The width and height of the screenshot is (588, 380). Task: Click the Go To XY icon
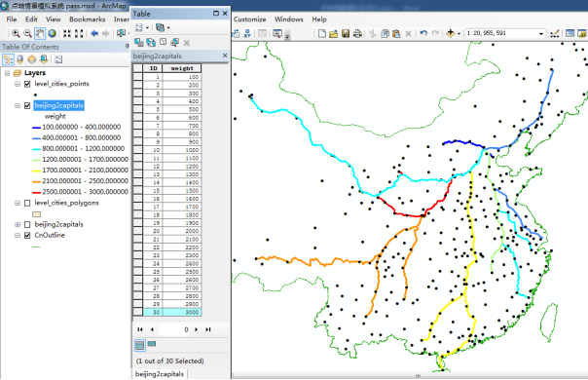[247, 33]
